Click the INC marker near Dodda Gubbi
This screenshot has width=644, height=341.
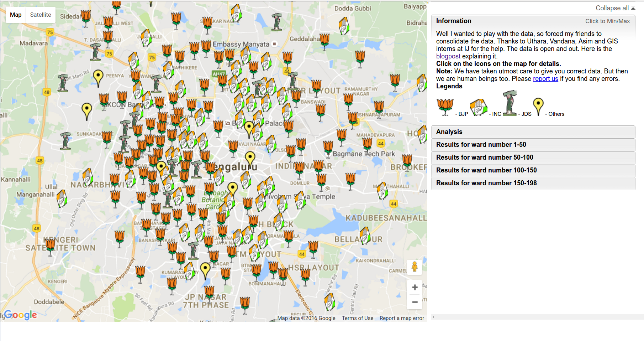(344, 26)
